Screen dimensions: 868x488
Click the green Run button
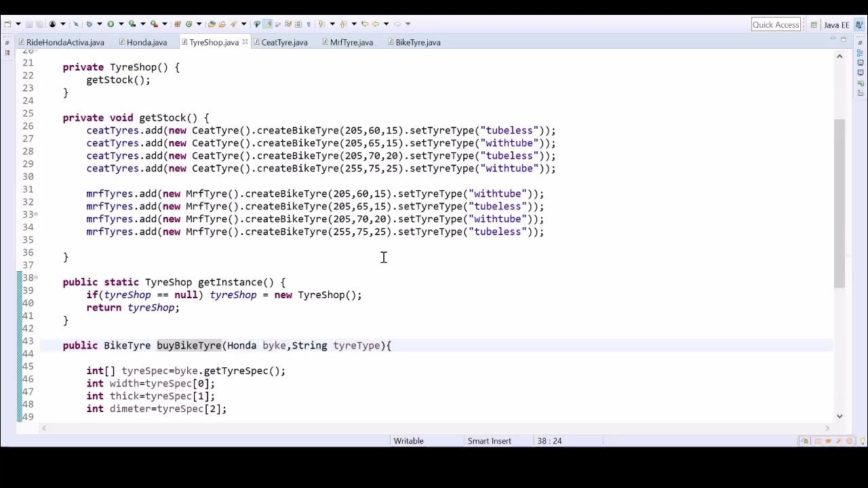tap(111, 24)
